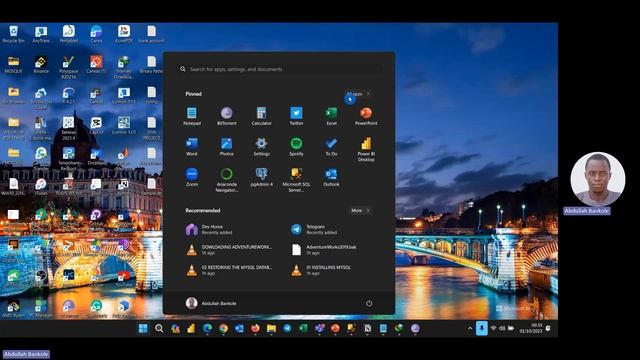Select the iLovePDF desktop shortcut

(x=124, y=34)
